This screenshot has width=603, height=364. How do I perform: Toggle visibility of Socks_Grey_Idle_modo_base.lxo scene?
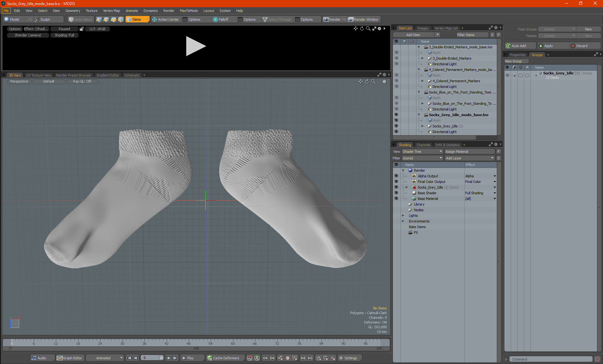pyautogui.click(x=396, y=115)
